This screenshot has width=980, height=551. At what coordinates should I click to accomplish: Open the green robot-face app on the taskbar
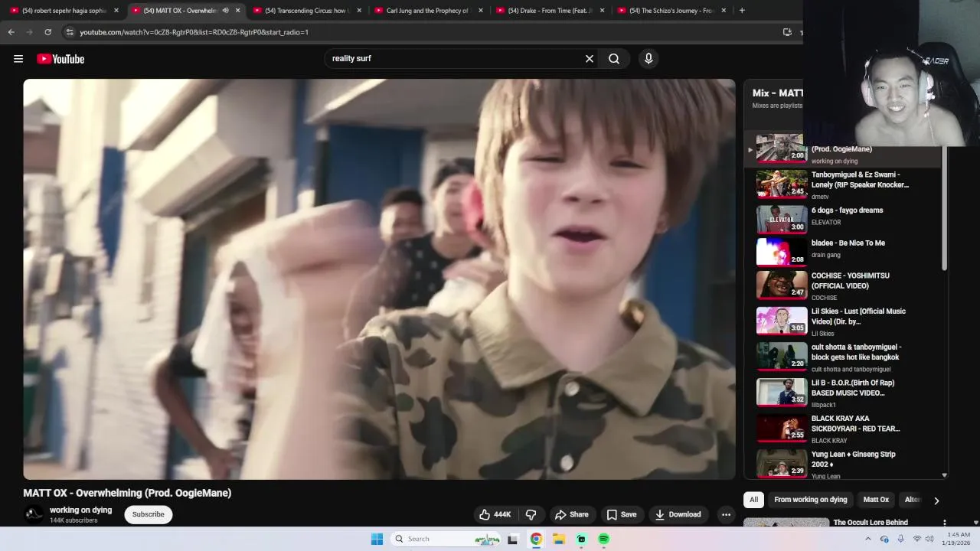(581, 539)
